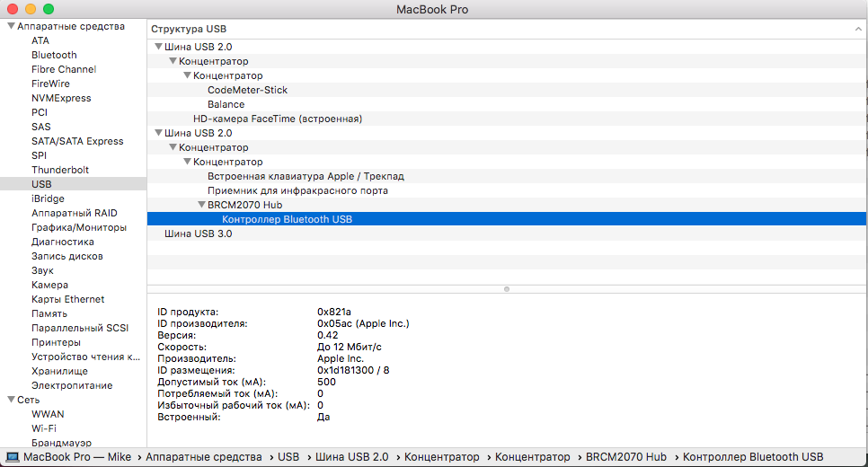Select SAS in the sidebar

41,127
